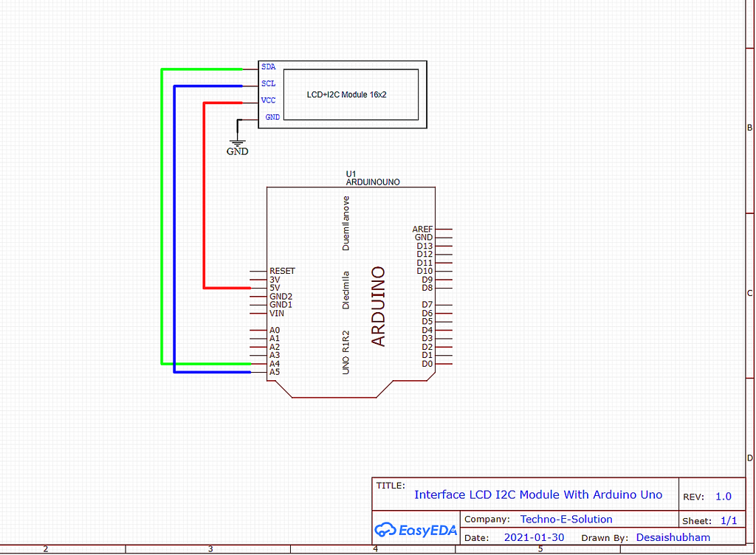Screen dimensions: 756x555
Task: Select the Duemilanove vertical label
Action: [346, 223]
